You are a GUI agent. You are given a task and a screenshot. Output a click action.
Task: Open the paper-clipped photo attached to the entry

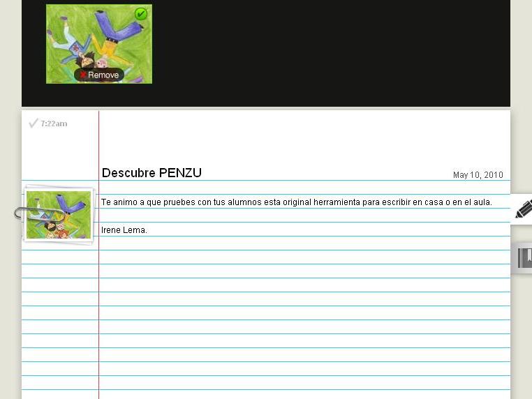click(x=59, y=214)
